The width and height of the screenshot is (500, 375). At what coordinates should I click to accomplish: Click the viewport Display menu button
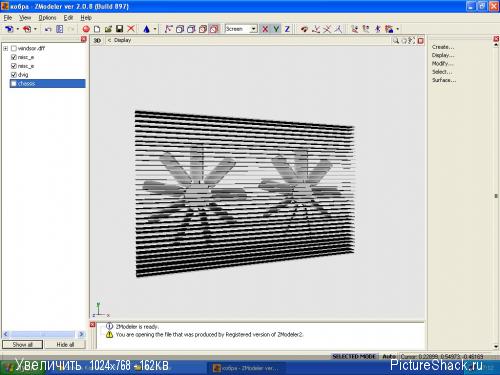click(x=122, y=40)
